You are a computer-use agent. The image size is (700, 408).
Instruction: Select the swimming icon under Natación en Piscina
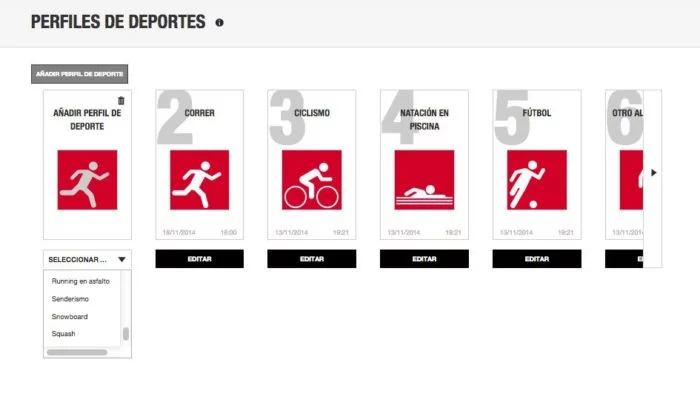click(424, 180)
